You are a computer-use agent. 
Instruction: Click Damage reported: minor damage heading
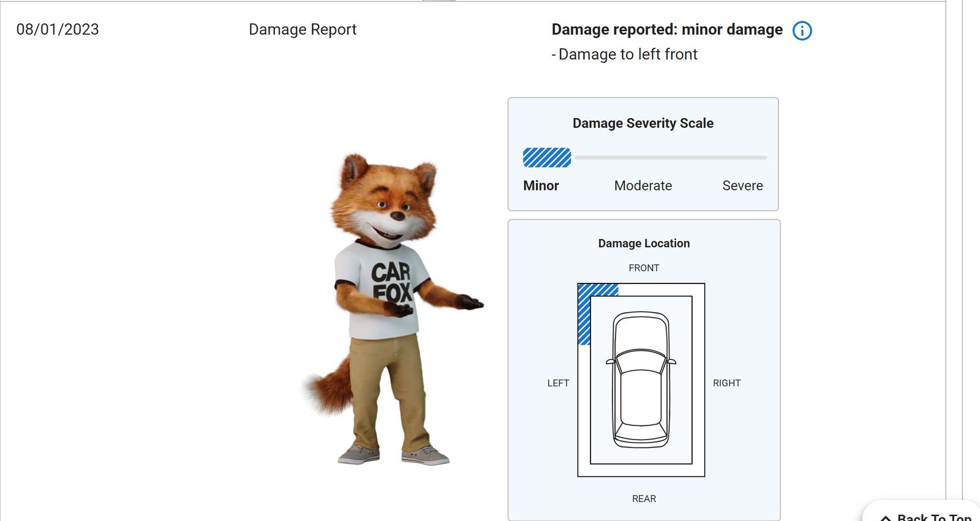pyautogui.click(x=667, y=29)
